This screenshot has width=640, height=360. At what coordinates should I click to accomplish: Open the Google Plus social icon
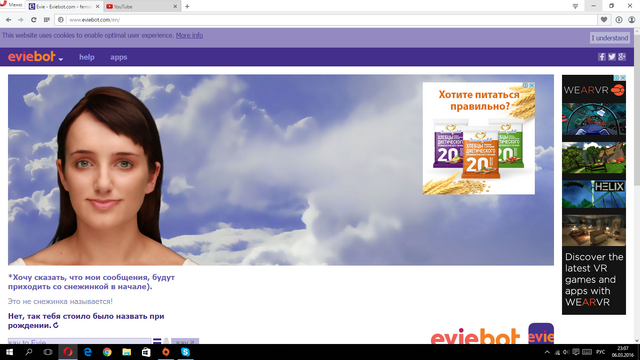coord(622,57)
